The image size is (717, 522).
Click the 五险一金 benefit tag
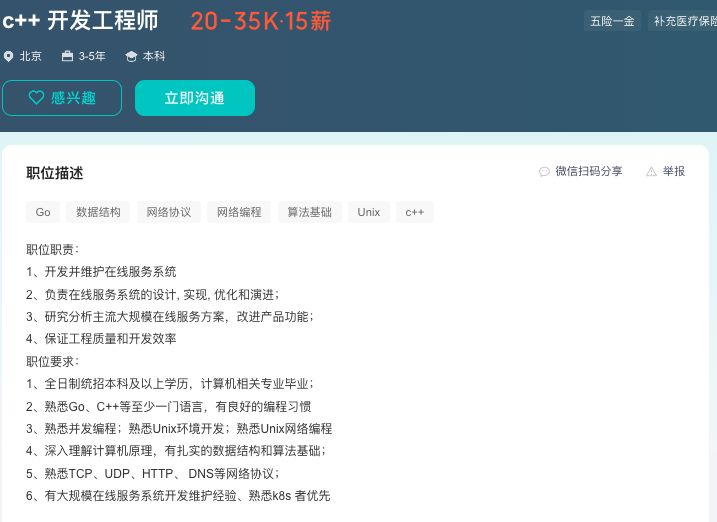coord(612,21)
